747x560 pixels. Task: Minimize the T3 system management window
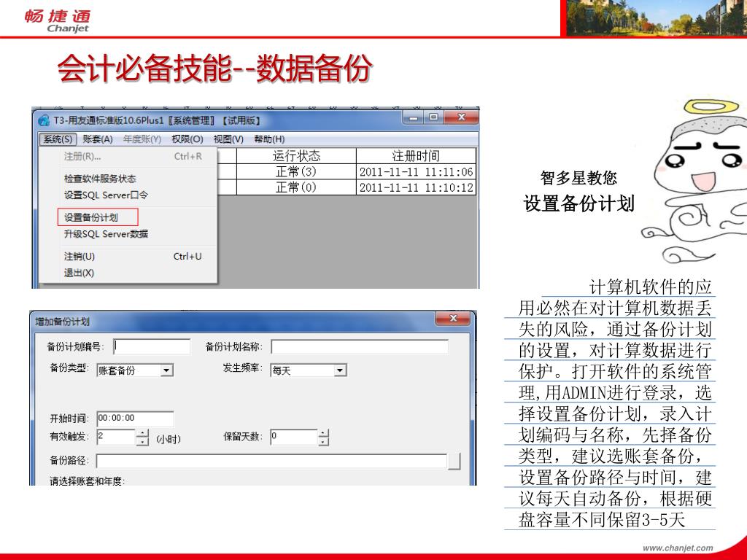tap(414, 117)
